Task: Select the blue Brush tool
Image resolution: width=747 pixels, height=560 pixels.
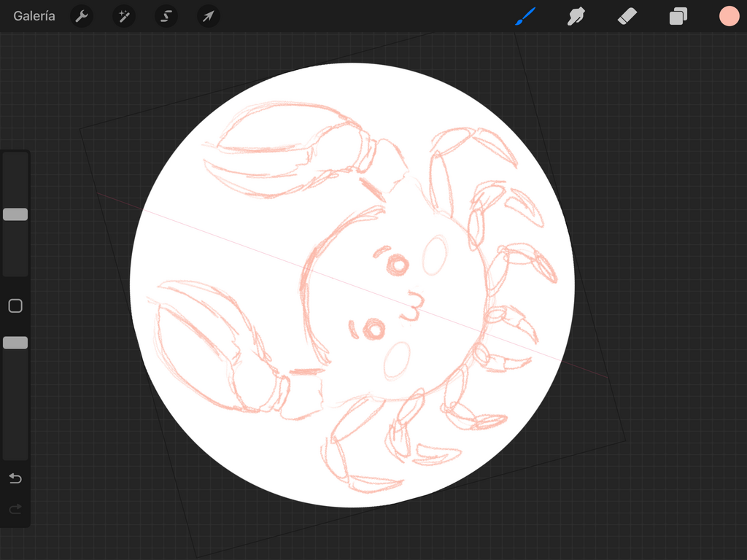Action: click(525, 16)
